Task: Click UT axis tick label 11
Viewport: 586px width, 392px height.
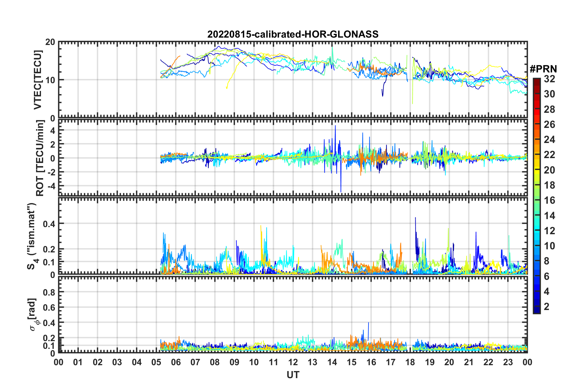Action: pyautogui.click(x=274, y=362)
